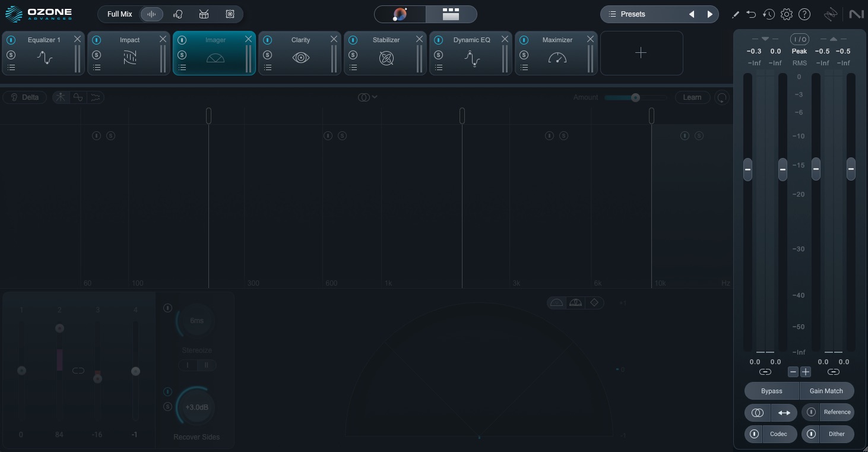
Task: Open the settings gear icon
Action: pyautogui.click(x=787, y=14)
